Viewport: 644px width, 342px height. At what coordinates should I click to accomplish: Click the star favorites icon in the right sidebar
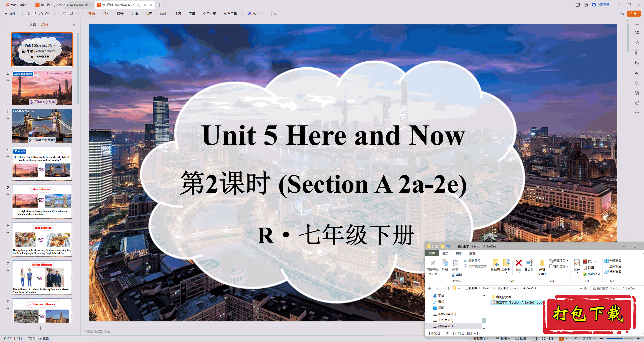[x=637, y=42]
